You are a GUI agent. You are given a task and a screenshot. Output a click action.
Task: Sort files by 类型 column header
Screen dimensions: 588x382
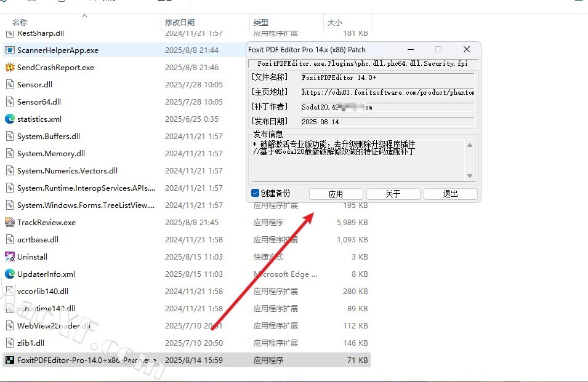pos(261,23)
